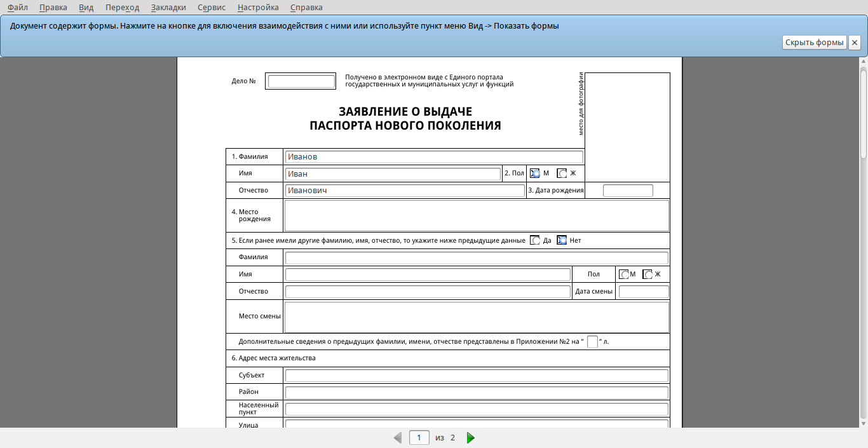Open the Справка menu

pyautogui.click(x=306, y=8)
